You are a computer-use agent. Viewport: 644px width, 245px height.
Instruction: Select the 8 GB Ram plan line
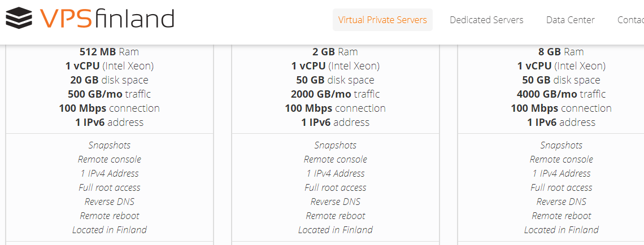point(561,52)
